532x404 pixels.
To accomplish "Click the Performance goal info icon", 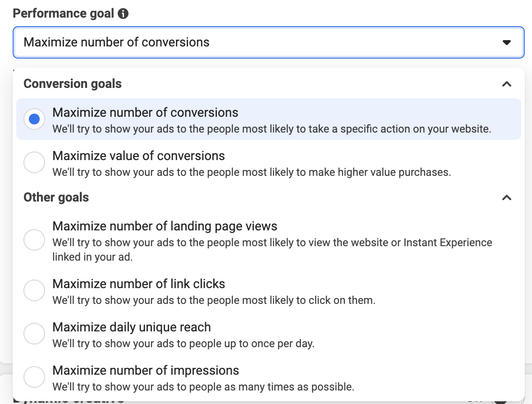I will [x=123, y=14].
